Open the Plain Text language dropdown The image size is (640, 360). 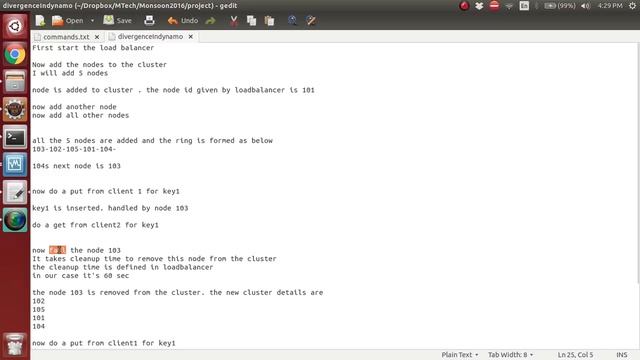coord(460,355)
